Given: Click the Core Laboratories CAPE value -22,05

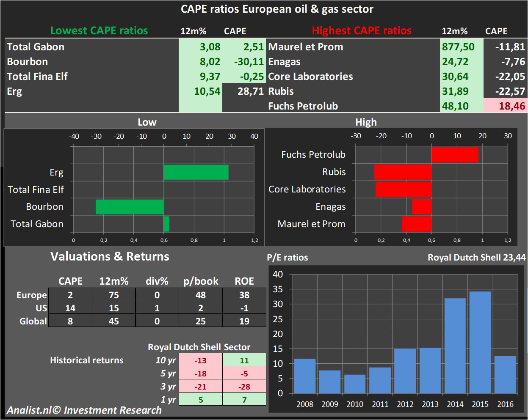Looking at the screenshot, I should [x=510, y=77].
